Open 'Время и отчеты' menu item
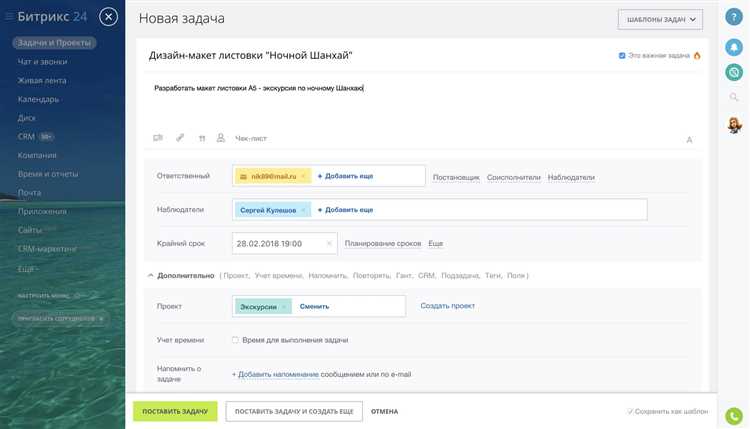 point(48,174)
